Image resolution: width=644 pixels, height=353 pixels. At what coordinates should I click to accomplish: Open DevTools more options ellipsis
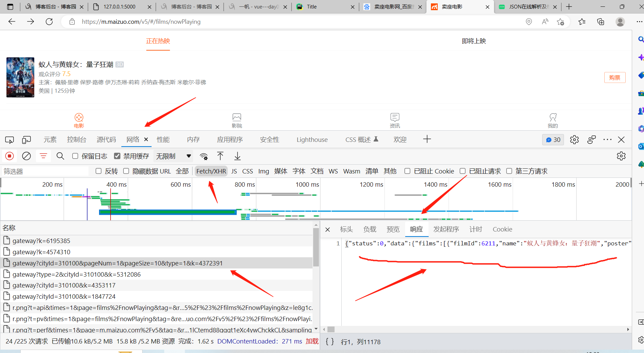tap(607, 140)
